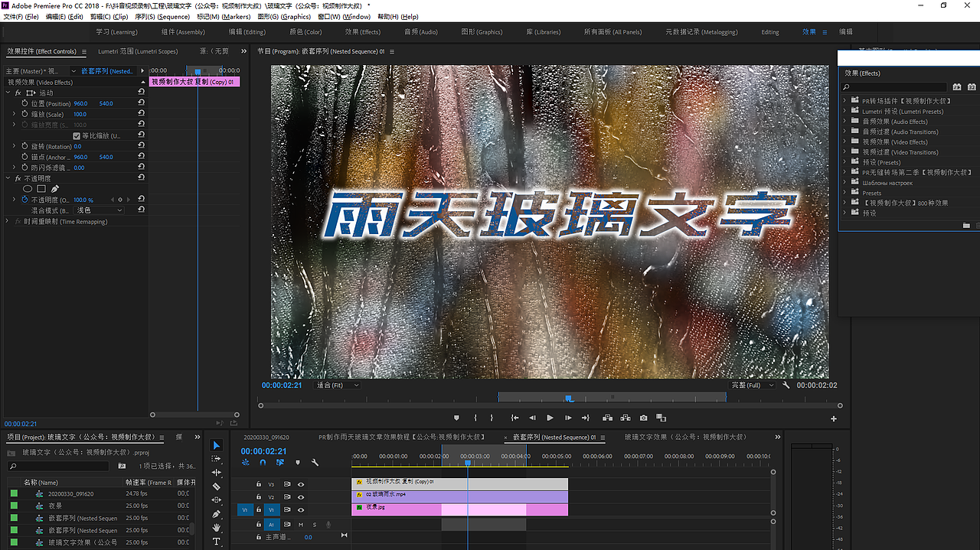The width and height of the screenshot is (980, 550).
Task: Step forward one frame
Action: click(568, 418)
